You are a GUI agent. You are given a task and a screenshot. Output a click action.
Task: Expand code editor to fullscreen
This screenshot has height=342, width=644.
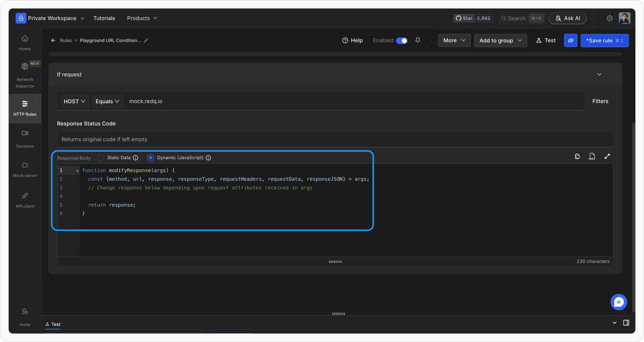coord(607,156)
